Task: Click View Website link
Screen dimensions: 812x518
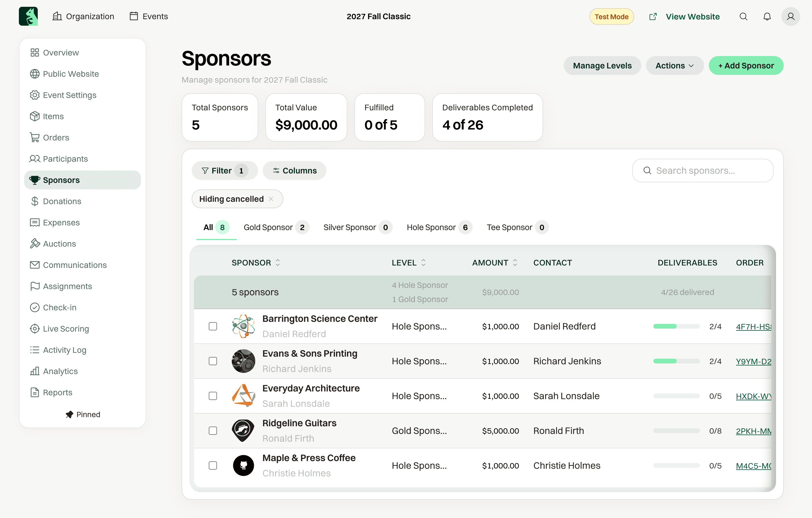Action: tap(693, 17)
